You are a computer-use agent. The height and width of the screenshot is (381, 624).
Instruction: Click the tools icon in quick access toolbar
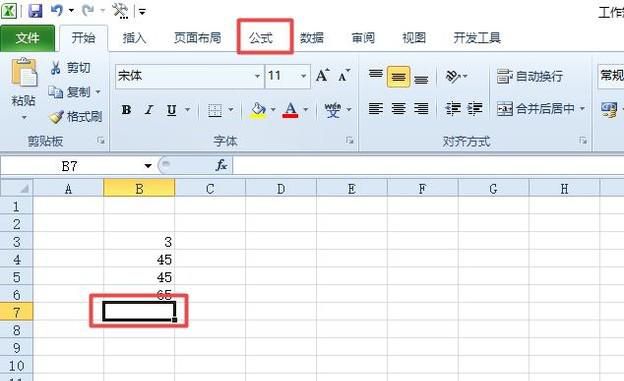tap(120, 11)
